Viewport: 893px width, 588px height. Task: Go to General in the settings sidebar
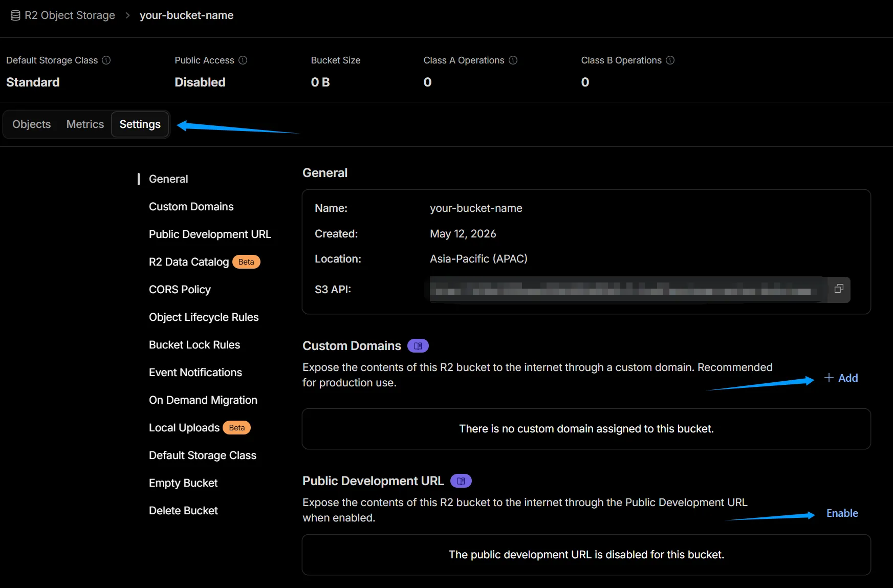point(168,179)
